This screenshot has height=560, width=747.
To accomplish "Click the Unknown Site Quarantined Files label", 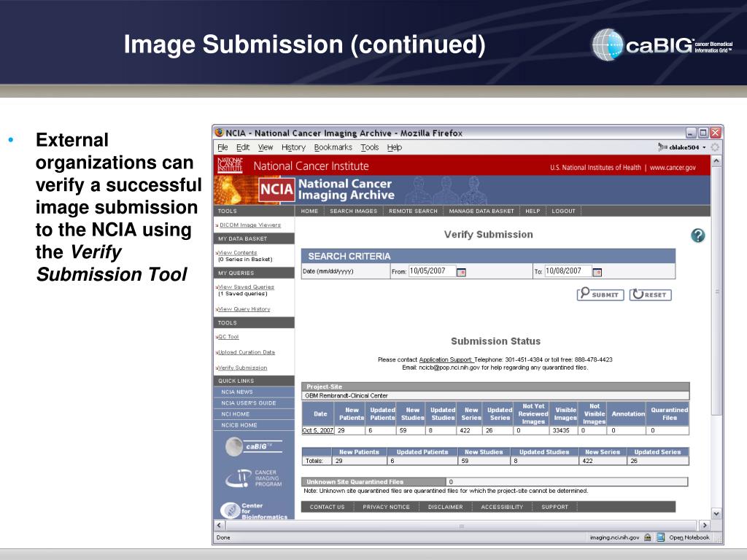I will [x=355, y=482].
